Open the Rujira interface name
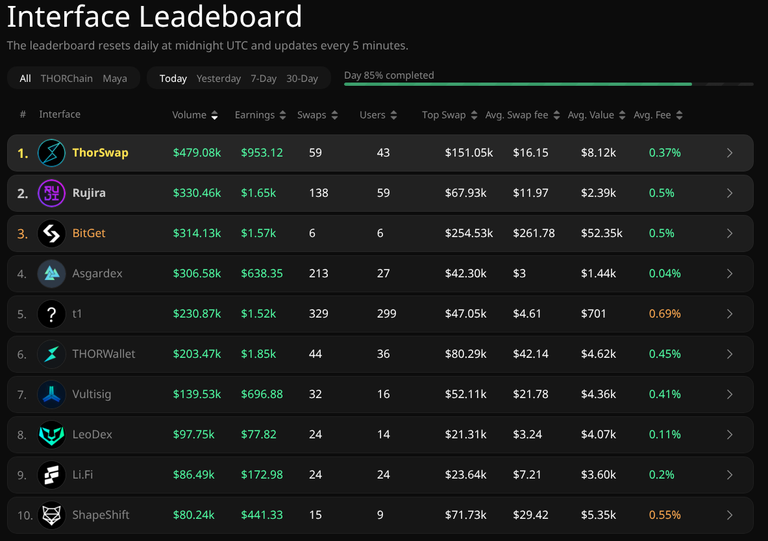 [x=89, y=193]
